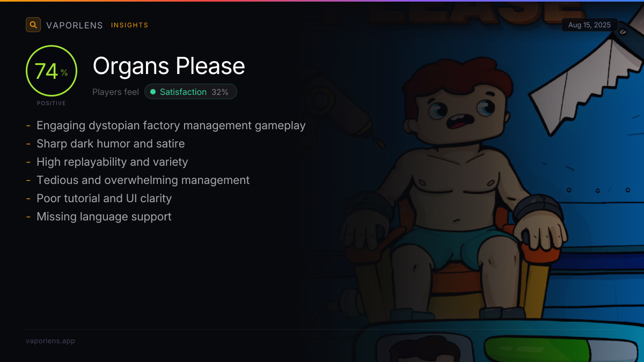Click the Aug 15, 2025 date badge

pos(589,25)
